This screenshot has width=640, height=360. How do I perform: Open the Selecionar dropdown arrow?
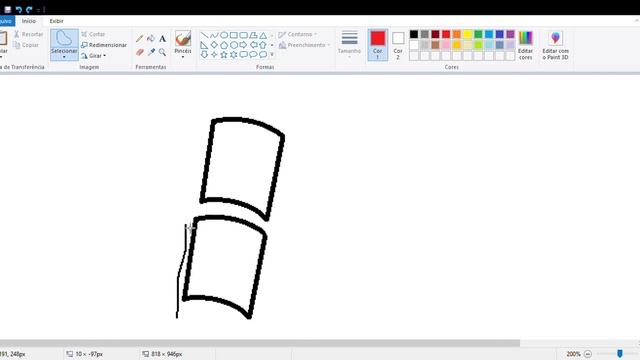coord(64,57)
